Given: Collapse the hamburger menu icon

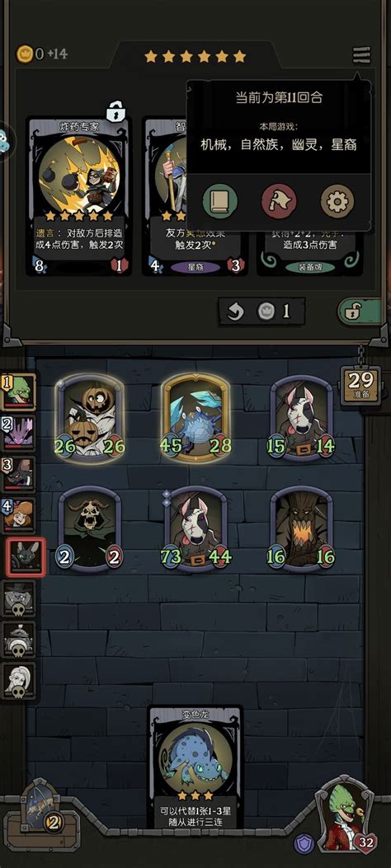Looking at the screenshot, I should tap(361, 55).
